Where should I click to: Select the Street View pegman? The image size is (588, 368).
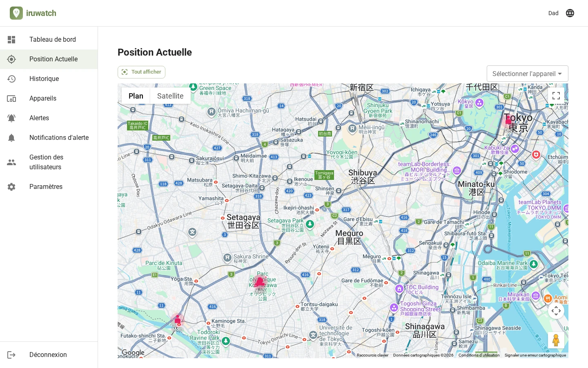[556, 340]
